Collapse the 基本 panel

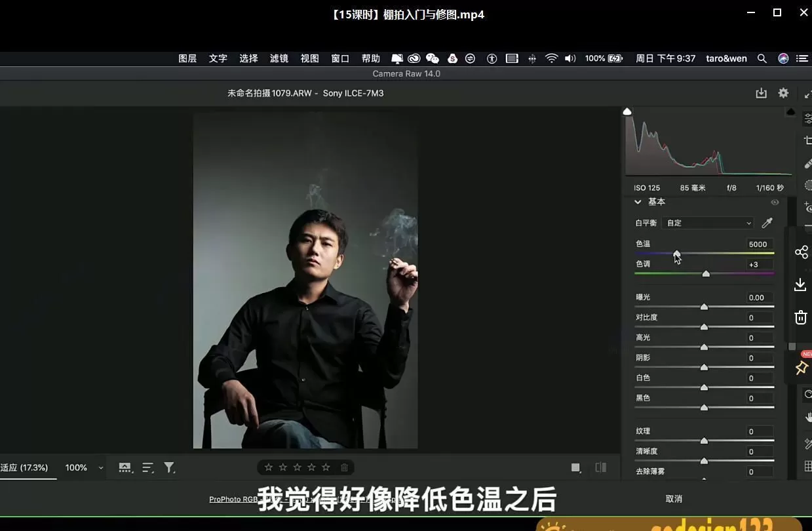[x=637, y=202]
